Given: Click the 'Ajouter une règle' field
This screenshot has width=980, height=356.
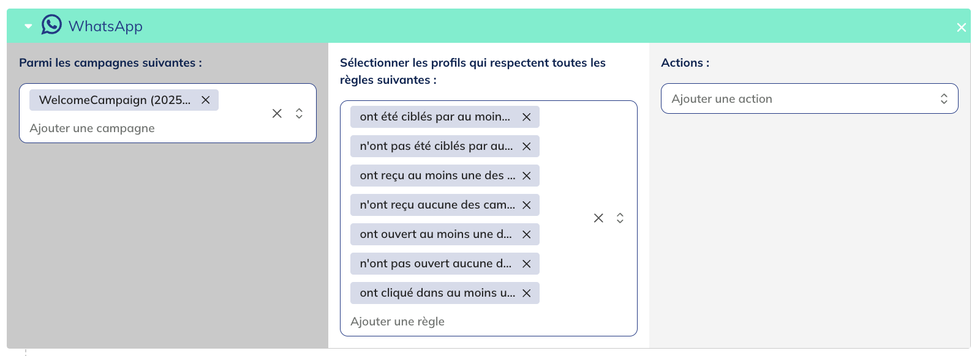Looking at the screenshot, I should click(x=398, y=321).
